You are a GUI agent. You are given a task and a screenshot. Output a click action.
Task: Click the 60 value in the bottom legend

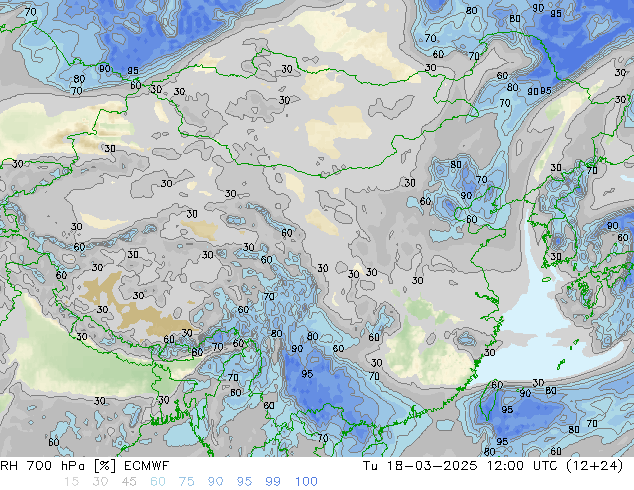pos(158,482)
